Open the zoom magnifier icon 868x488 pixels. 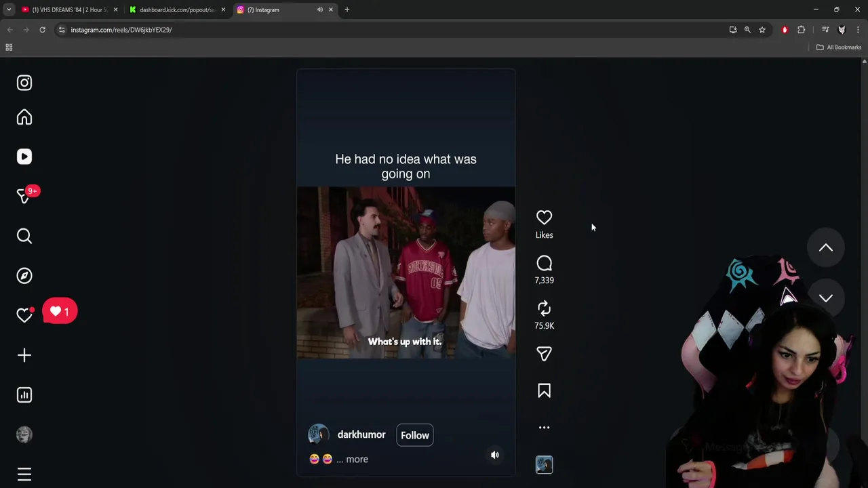tap(747, 30)
